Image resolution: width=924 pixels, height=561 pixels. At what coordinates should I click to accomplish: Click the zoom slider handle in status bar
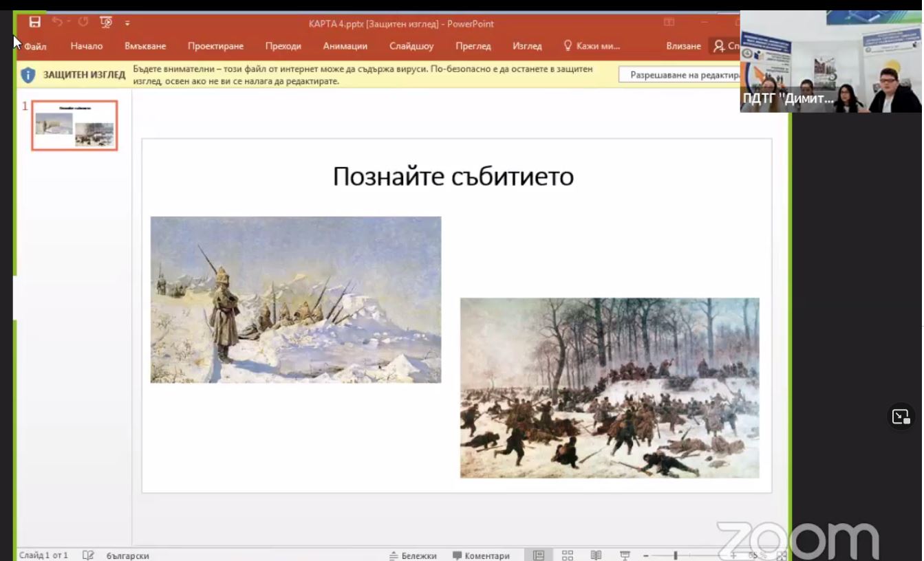click(x=676, y=555)
